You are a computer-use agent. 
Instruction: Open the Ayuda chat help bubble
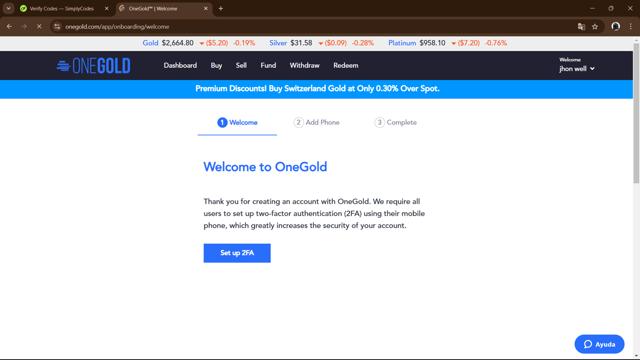click(x=599, y=344)
